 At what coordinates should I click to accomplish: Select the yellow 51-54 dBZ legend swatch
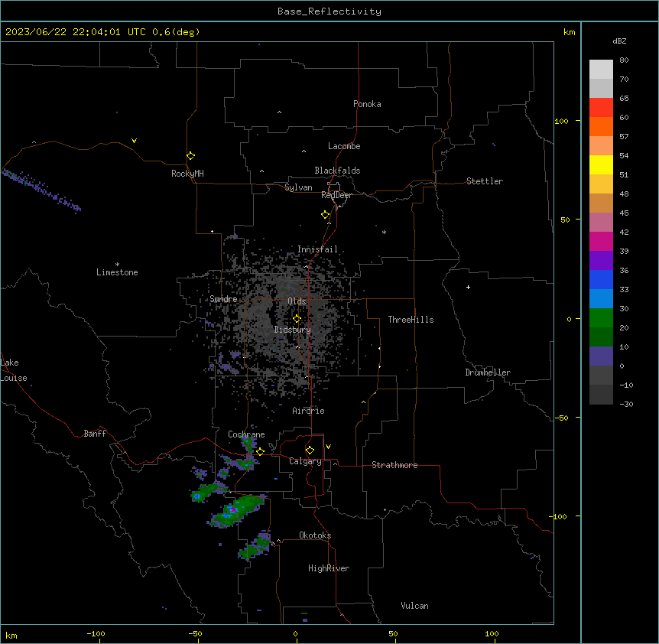(x=601, y=164)
